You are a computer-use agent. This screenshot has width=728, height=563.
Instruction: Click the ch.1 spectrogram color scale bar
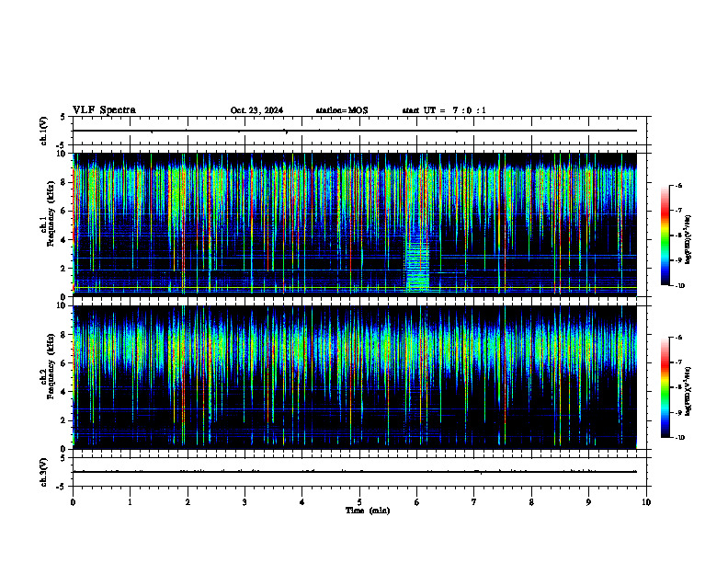click(x=665, y=236)
